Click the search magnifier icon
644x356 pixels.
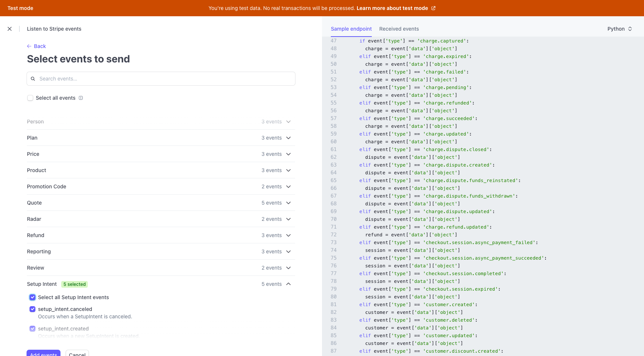(x=33, y=79)
